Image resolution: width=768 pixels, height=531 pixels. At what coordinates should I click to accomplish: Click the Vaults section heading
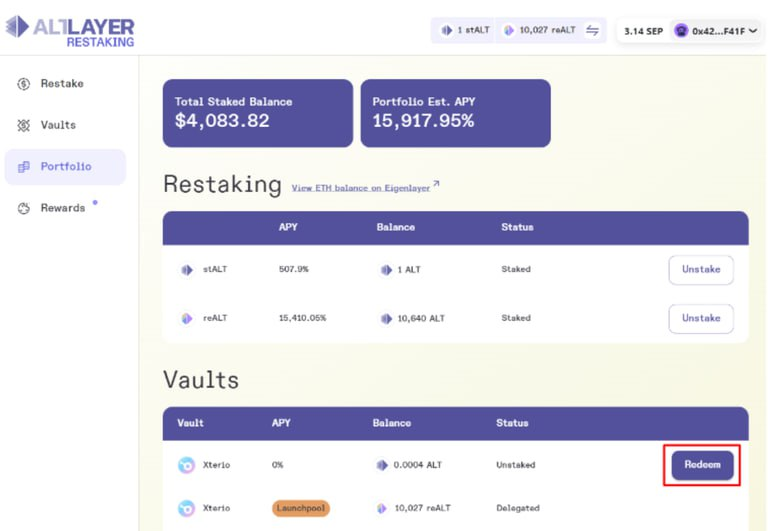(201, 380)
